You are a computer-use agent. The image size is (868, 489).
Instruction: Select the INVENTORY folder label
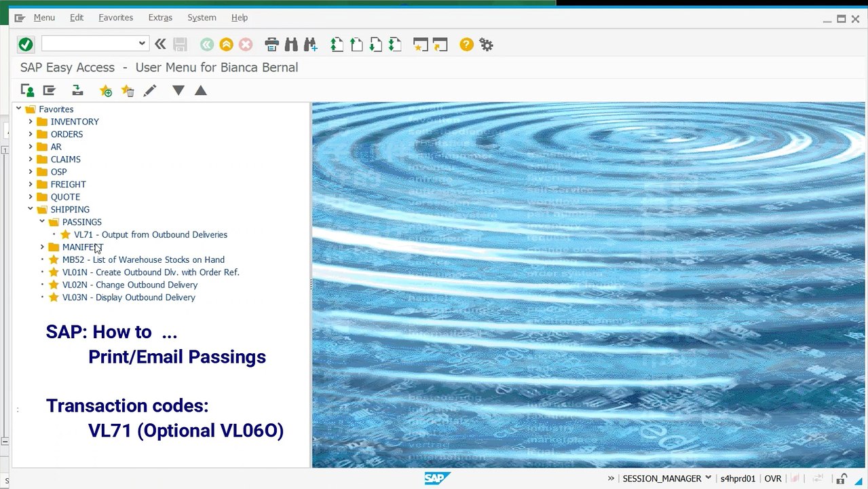click(75, 122)
